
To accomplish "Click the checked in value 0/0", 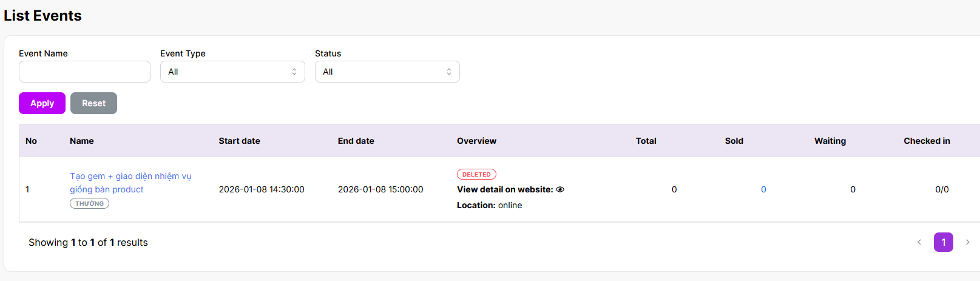I will [x=942, y=189].
